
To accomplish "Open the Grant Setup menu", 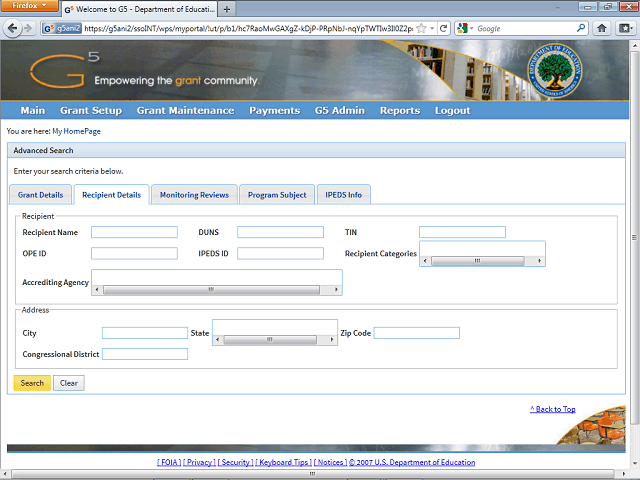I will pos(91,111).
